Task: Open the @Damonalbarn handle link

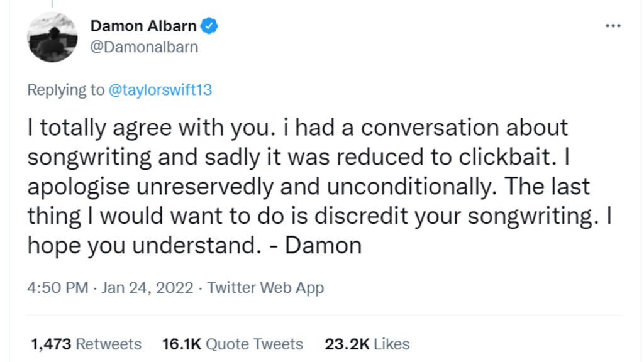Action: tap(144, 47)
